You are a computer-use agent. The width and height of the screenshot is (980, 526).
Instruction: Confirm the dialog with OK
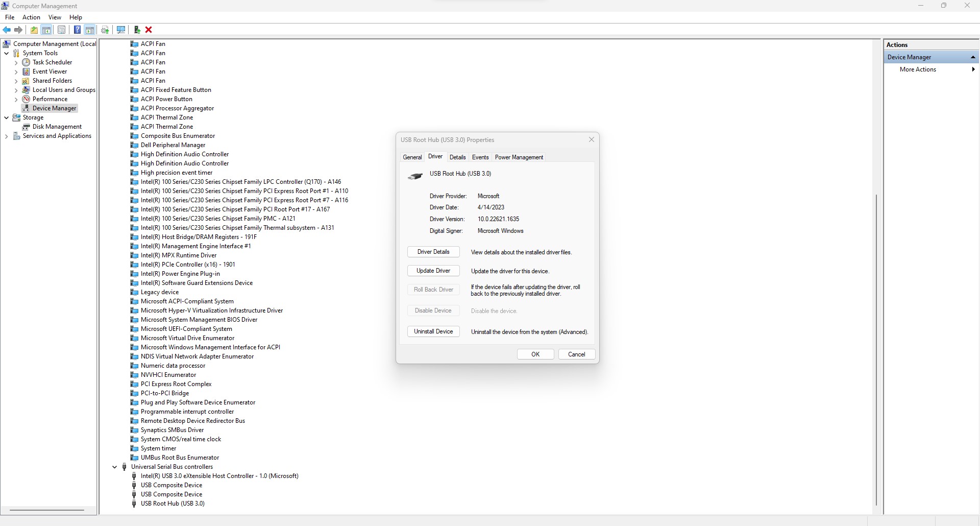click(535, 354)
